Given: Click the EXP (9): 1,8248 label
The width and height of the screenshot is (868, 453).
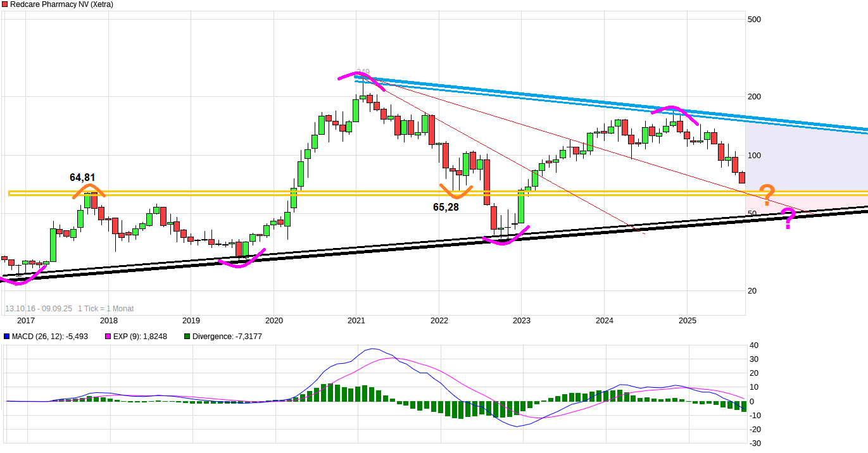Looking at the screenshot, I should pyautogui.click(x=140, y=337).
